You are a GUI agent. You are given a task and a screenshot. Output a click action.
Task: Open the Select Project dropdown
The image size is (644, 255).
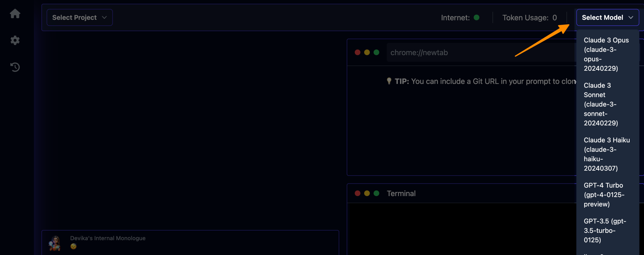pos(79,17)
